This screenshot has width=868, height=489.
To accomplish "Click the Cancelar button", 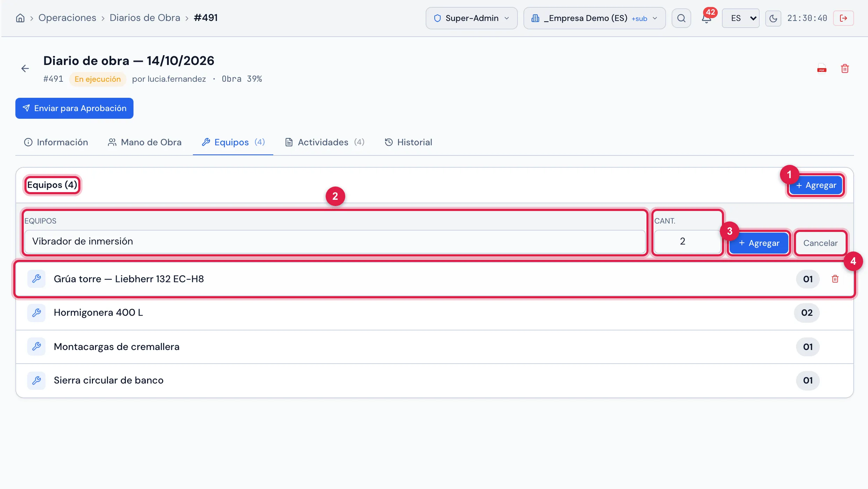I will pyautogui.click(x=820, y=243).
